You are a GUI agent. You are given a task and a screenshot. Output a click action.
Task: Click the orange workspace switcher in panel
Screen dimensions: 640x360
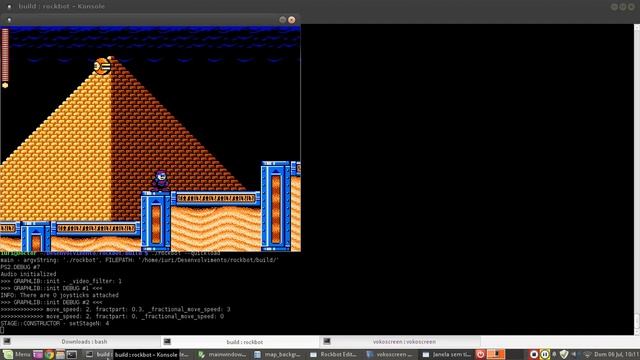tap(496, 354)
